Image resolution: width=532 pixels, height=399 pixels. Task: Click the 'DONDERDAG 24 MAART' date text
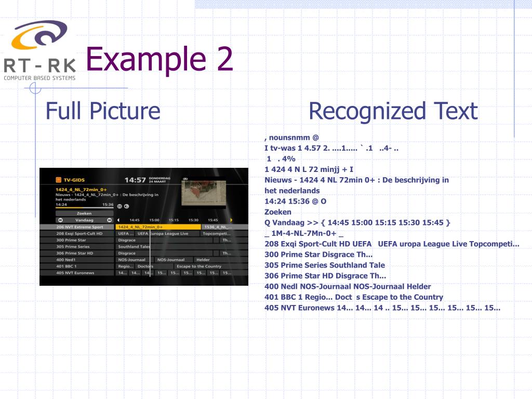159,180
